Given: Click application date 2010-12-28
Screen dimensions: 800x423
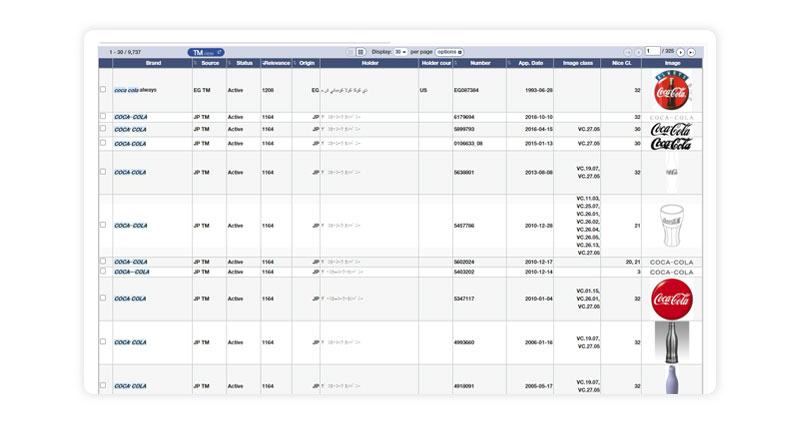Looking at the screenshot, I should (539, 226).
